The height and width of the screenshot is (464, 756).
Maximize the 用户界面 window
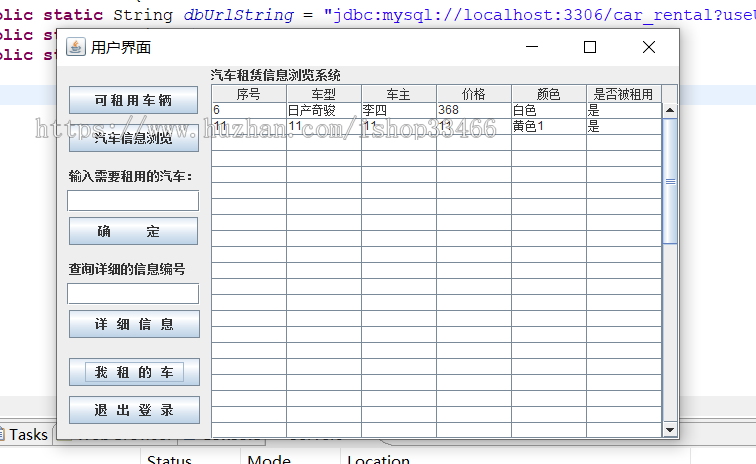[590, 47]
